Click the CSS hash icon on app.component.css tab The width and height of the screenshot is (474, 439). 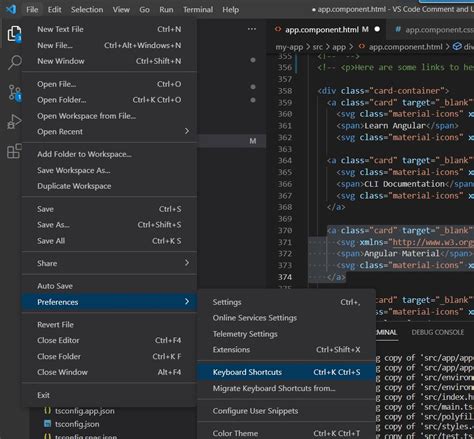[397, 30]
